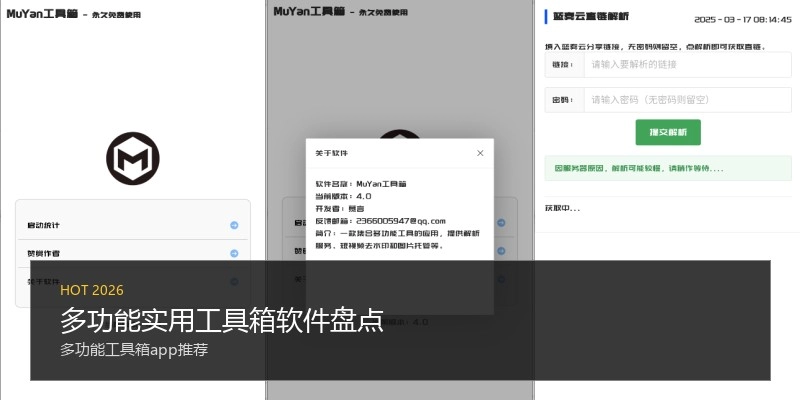Click the 蓝奏云直链解析 heading

591,16
